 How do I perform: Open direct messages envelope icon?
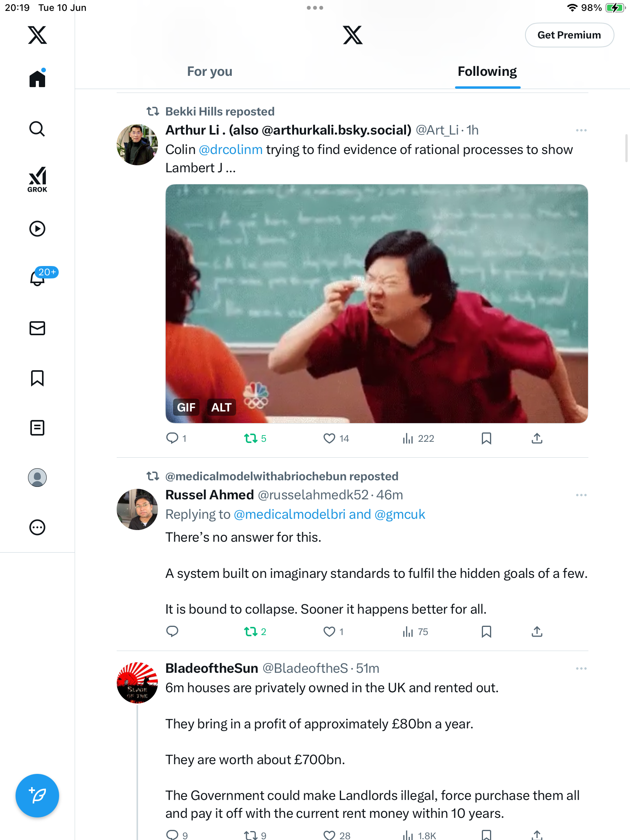[x=37, y=328]
